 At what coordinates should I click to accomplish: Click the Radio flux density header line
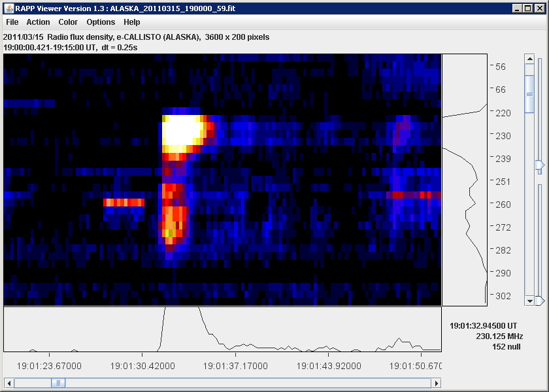136,37
